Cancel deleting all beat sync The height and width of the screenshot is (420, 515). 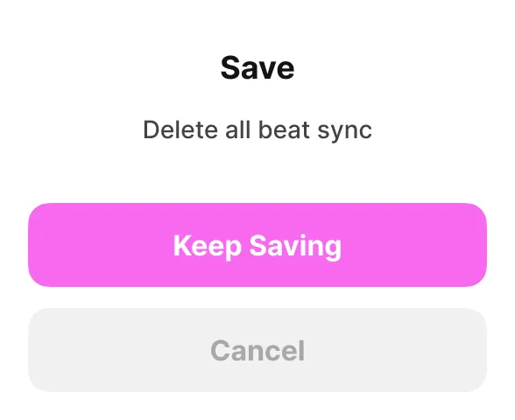[257, 350]
